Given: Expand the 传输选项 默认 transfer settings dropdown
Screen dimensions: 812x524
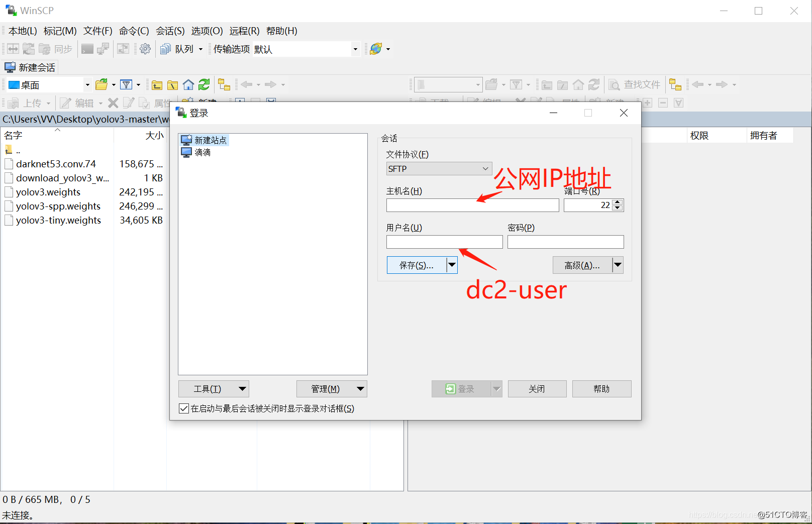Looking at the screenshot, I should 355,49.
